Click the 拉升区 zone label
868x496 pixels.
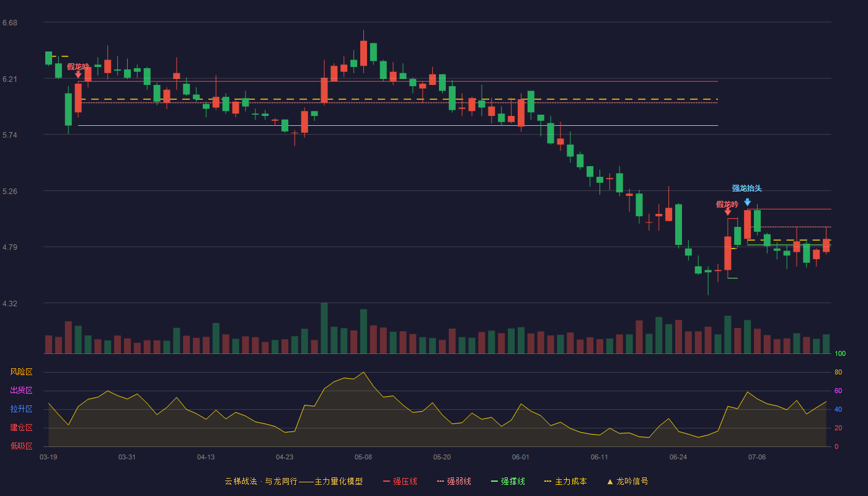21,409
